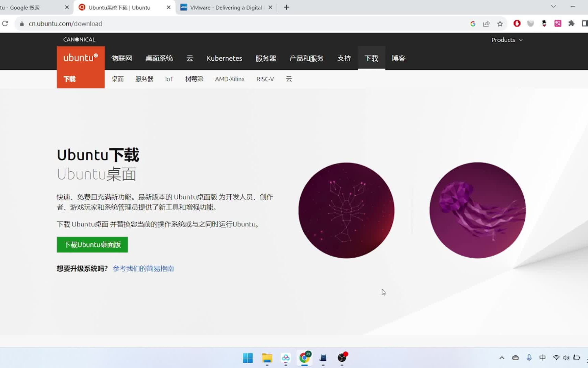Toggle the browser side panel icon

point(585,23)
